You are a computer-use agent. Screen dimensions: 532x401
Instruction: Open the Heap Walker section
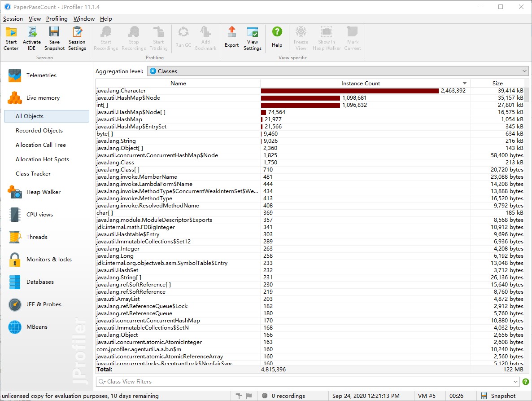pyautogui.click(x=48, y=192)
